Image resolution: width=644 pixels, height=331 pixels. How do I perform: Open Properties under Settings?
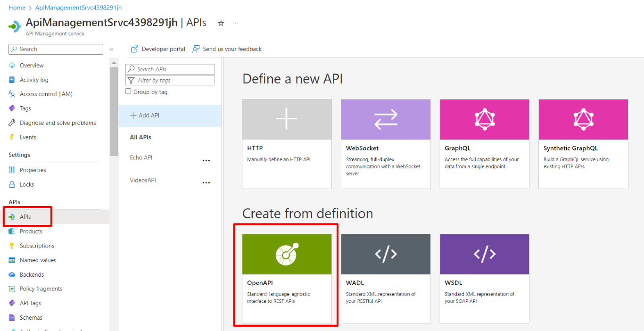(33, 170)
